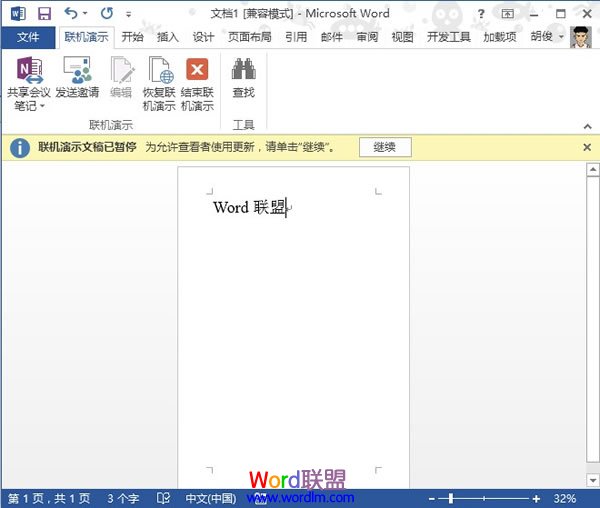Viewport: 600px width, 508px height.
Task: Click the 继续 (Continue) button
Action: (x=385, y=147)
